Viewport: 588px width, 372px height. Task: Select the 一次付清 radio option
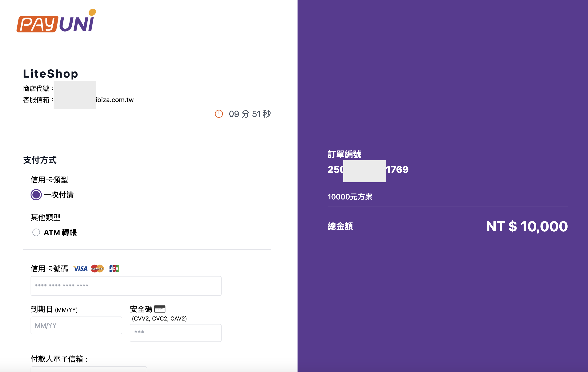[x=36, y=195]
